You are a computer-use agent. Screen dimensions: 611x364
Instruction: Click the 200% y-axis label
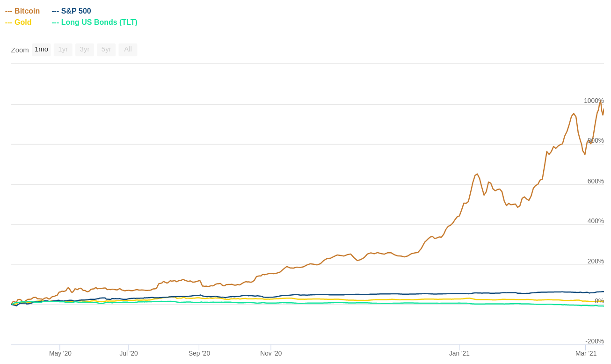pyautogui.click(x=596, y=261)
